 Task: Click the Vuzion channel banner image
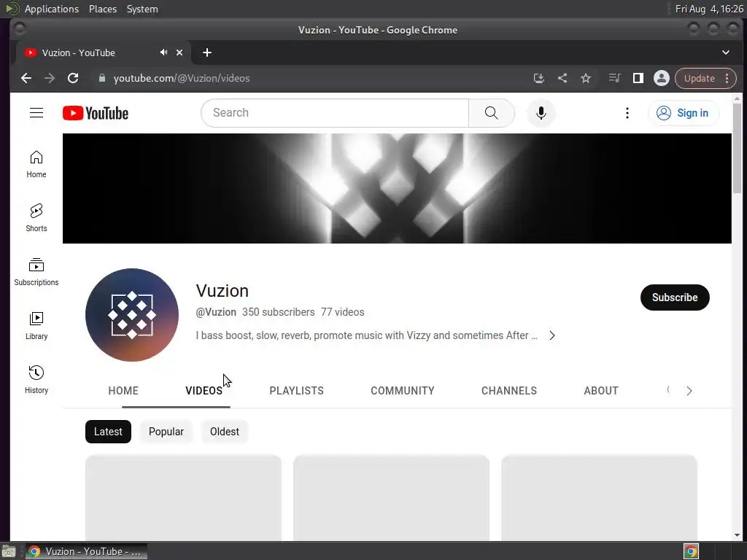click(x=397, y=188)
